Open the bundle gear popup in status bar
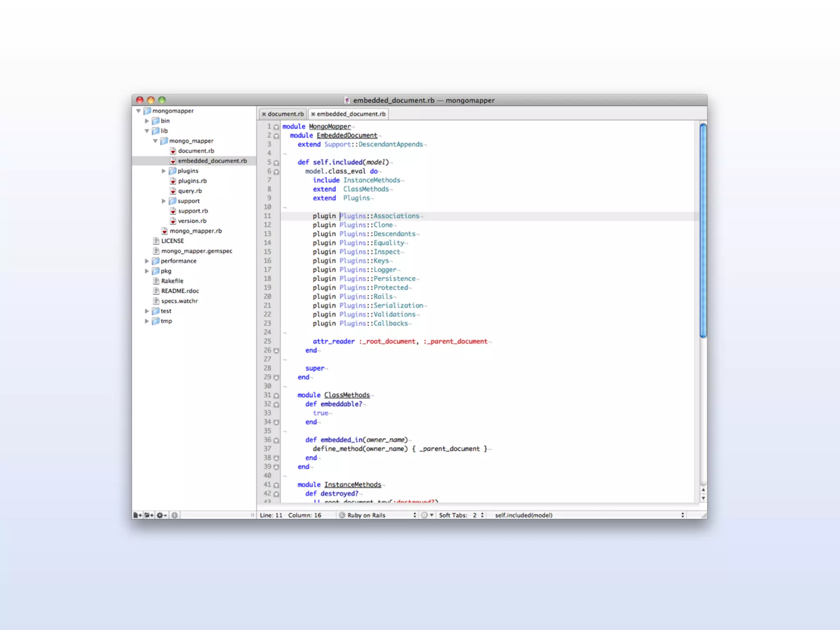840x630 pixels. click(x=427, y=515)
